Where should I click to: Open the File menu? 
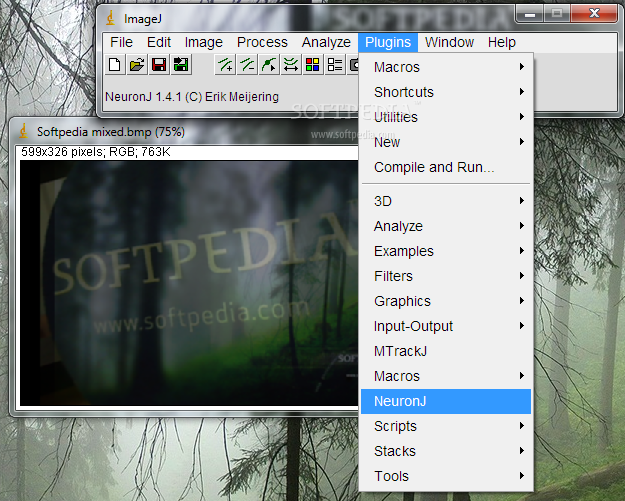click(121, 42)
